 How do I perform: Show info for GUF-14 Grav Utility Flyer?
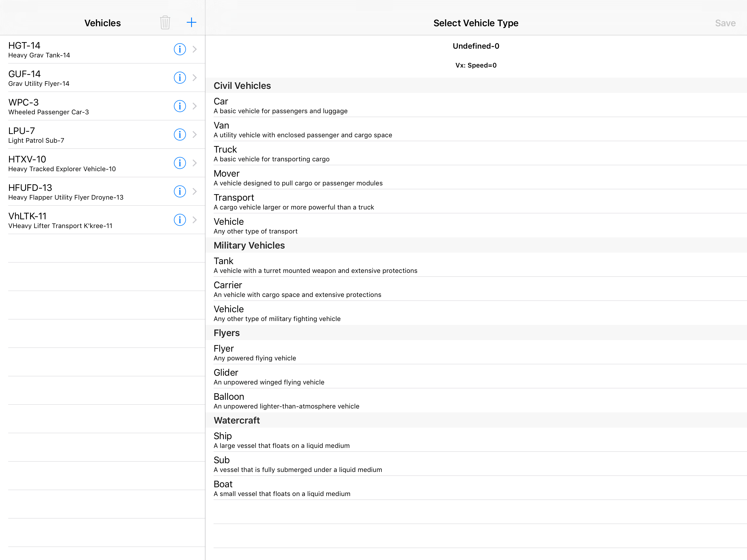point(180,78)
